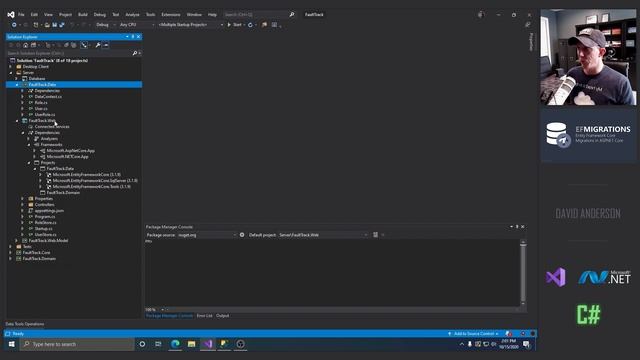Viewport: 640px width, 360px height.
Task: Select Role.cs file
Action: point(41,102)
